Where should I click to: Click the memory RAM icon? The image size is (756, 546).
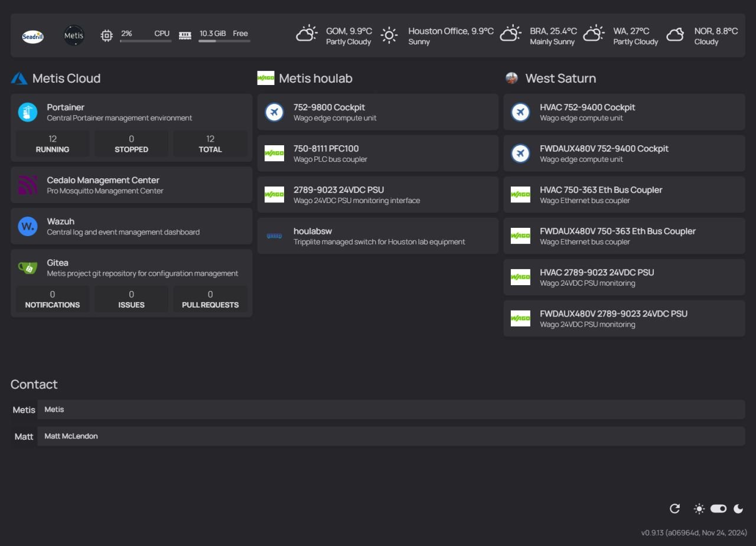(x=185, y=35)
